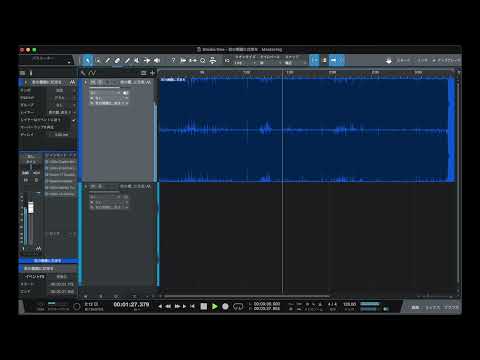Select the Listen speaker tool
Screen dimensions: 480x360
[x=157, y=60]
